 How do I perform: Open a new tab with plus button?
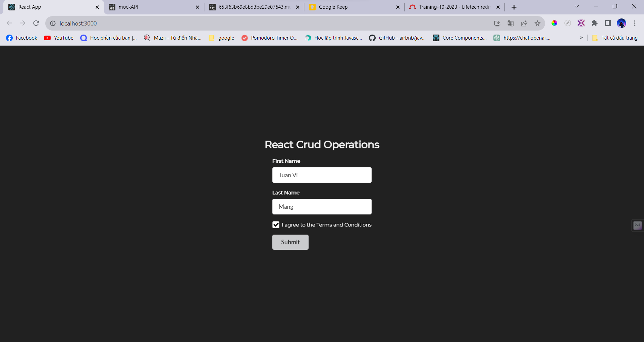[514, 7]
